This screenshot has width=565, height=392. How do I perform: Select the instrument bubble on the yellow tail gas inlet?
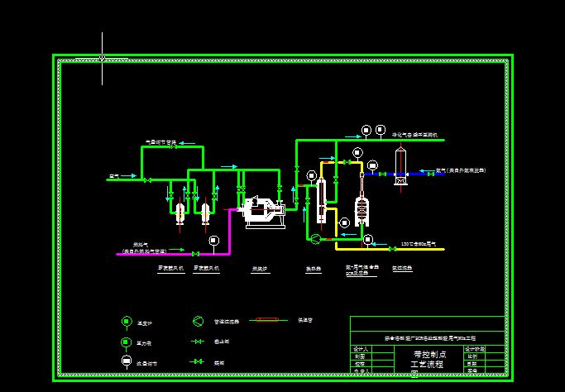coord(367,239)
